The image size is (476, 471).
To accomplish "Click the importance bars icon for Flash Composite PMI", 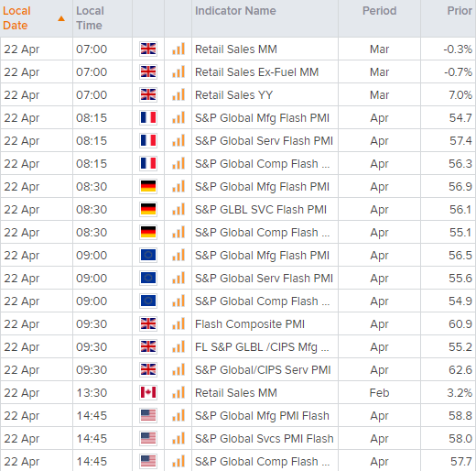I will [x=178, y=323].
